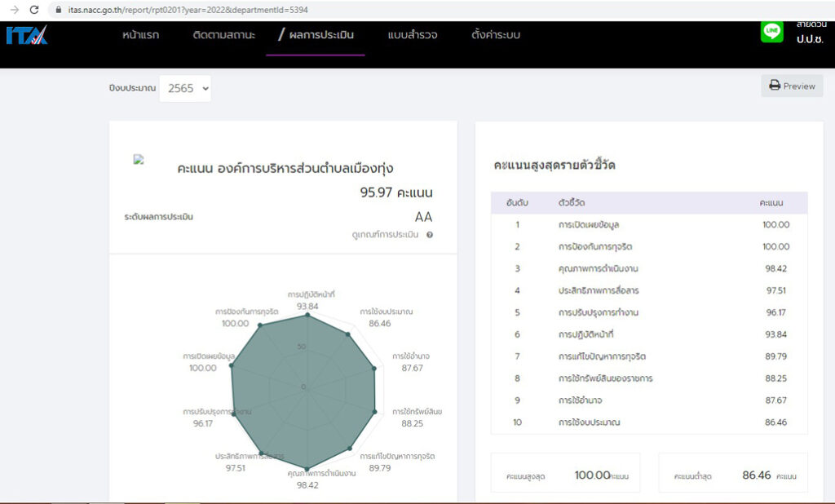The height and width of the screenshot is (504, 835).
Task: Reload the page with refresh icon
Action: [x=33, y=9]
